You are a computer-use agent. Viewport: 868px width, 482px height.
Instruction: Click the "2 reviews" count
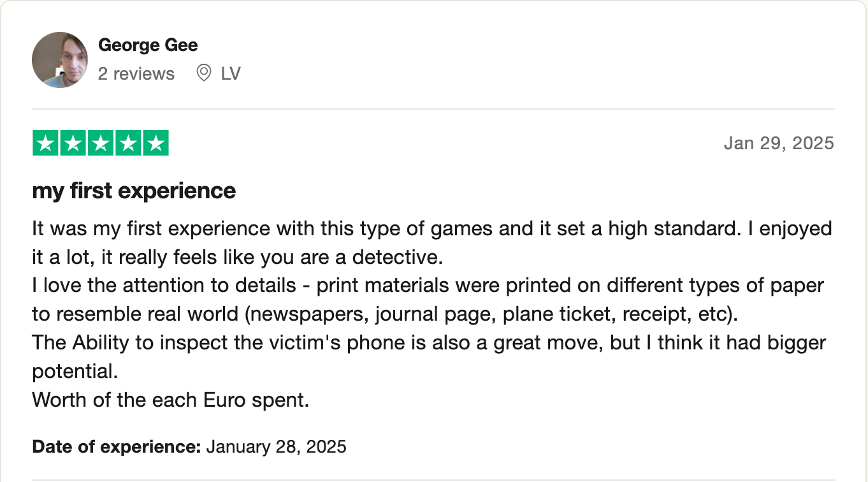[x=136, y=74]
